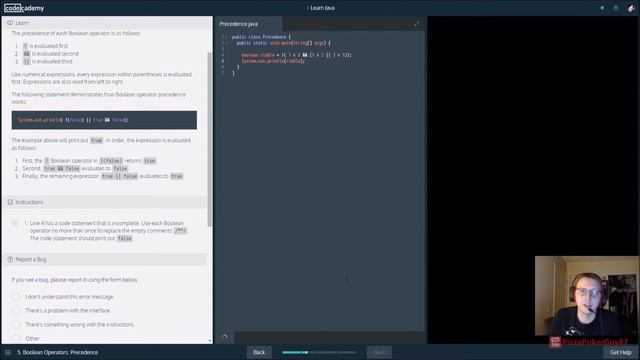The image size is (640, 360).
Task: Click the panel scroll-down arrow
Action: [210, 341]
